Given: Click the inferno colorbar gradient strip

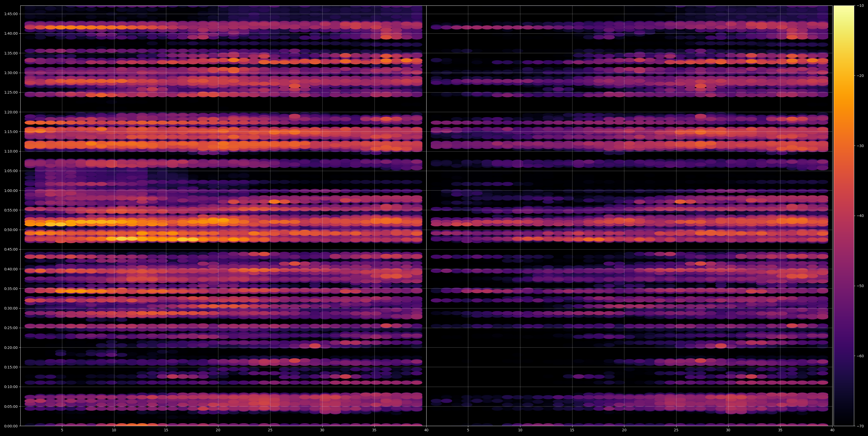Looking at the screenshot, I should point(844,216).
